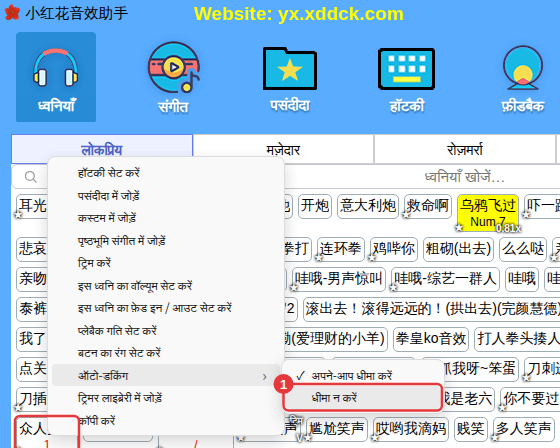Play the 鸡哔你 sound
The height and width of the screenshot is (448, 560).
click(x=394, y=249)
